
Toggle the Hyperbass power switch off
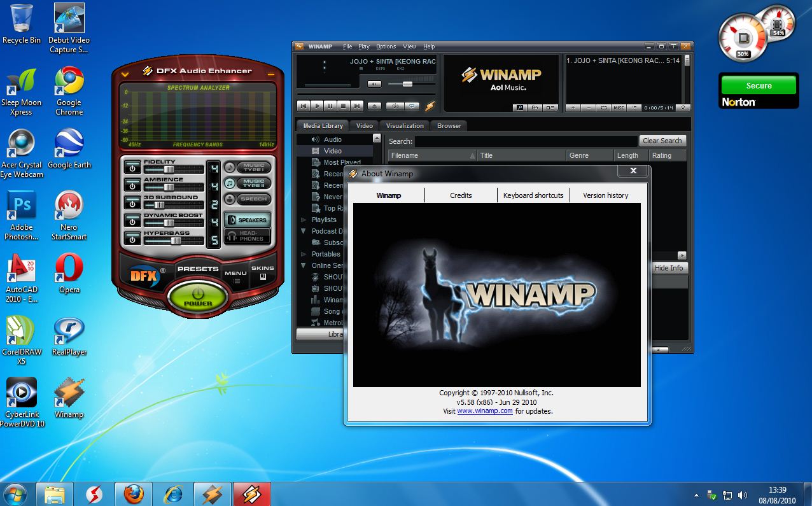[x=132, y=238]
